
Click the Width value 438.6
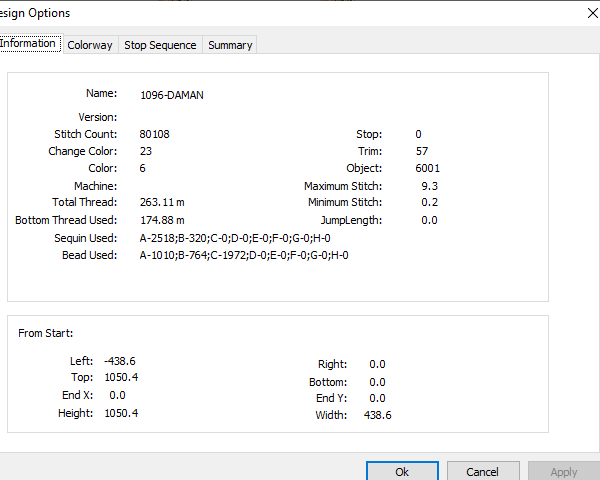click(378, 415)
